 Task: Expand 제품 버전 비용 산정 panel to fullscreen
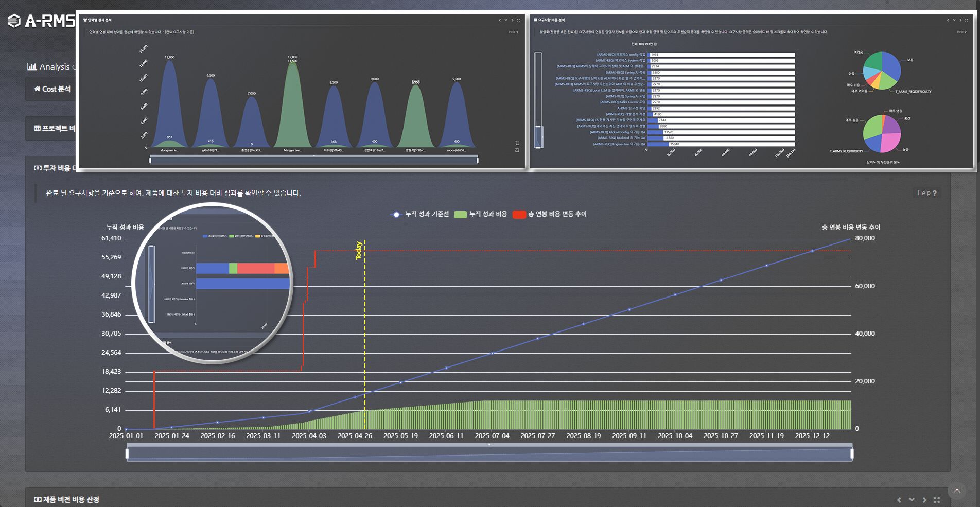click(x=937, y=500)
